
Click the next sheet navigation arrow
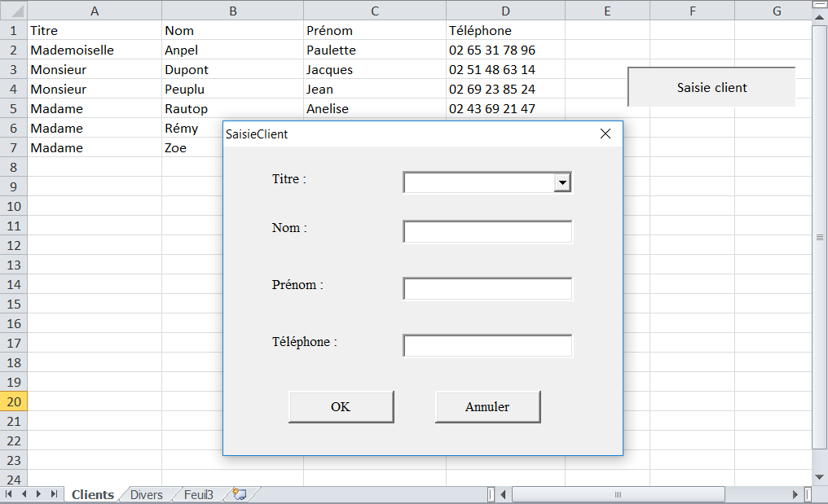(38, 494)
